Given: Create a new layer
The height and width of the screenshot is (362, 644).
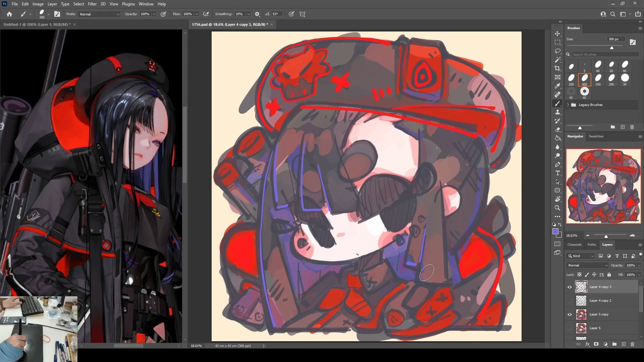Looking at the screenshot, I should pyautogui.click(x=624, y=344).
